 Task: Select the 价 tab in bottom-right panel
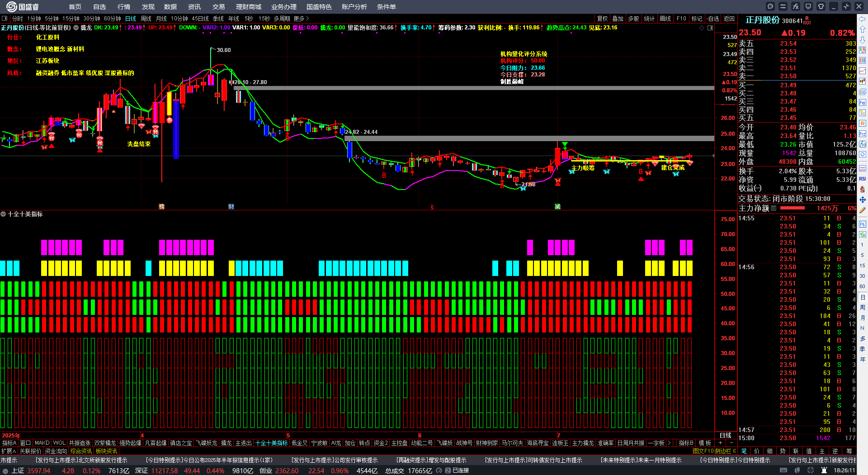(757, 451)
